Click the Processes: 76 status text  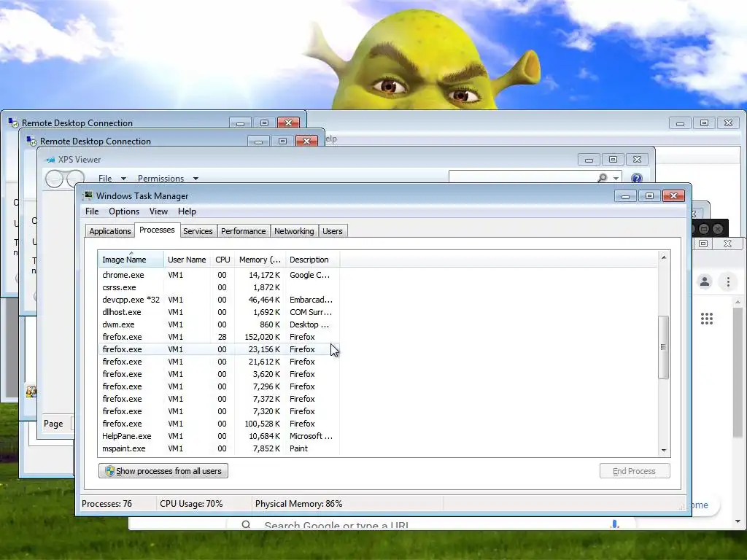[107, 504]
